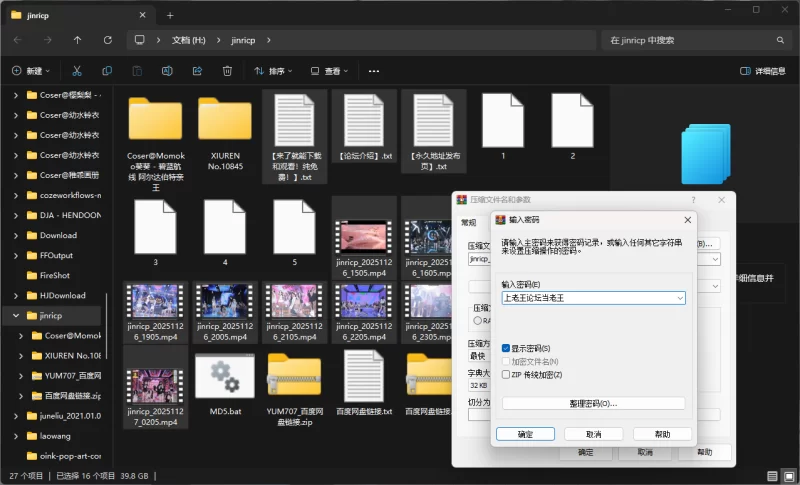Screen dimensions: 800x485
Task: Click the Copy icon in Explorer toolbar
Action: point(107,71)
